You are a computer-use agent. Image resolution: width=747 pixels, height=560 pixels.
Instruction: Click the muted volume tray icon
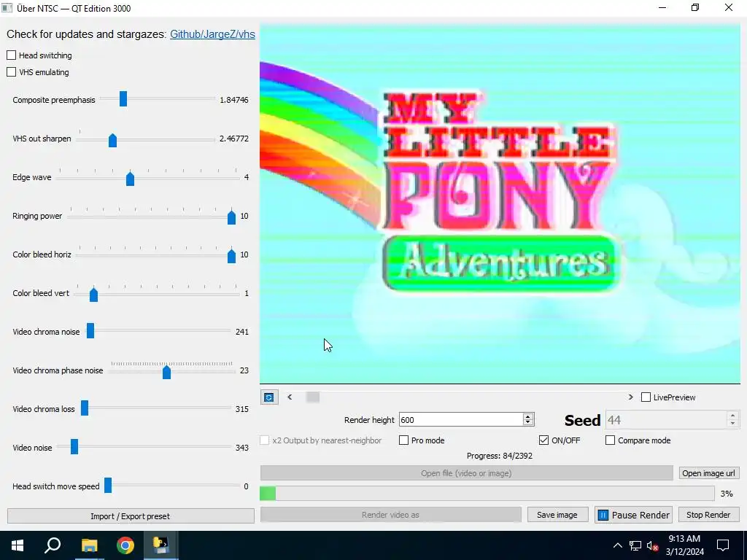[x=653, y=545]
